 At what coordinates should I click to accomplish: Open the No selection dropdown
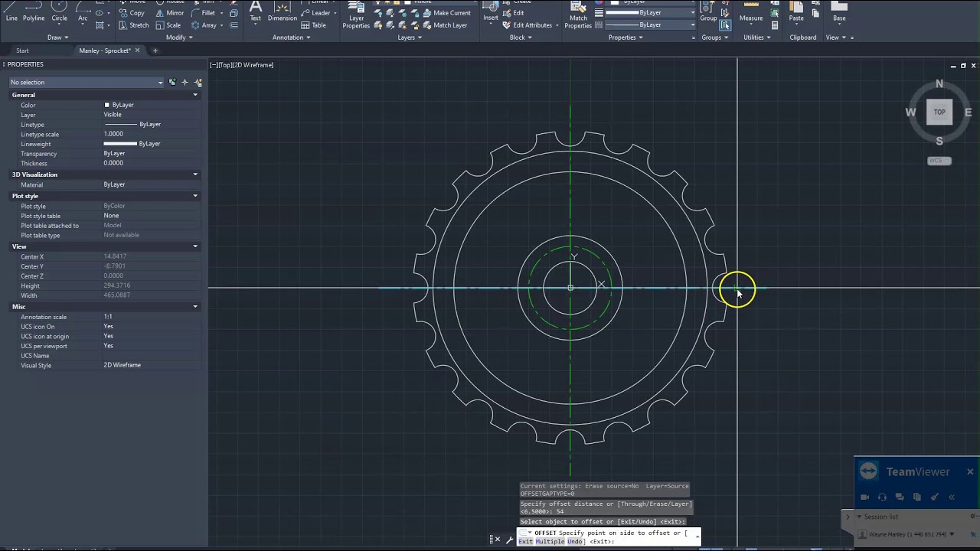tap(87, 82)
